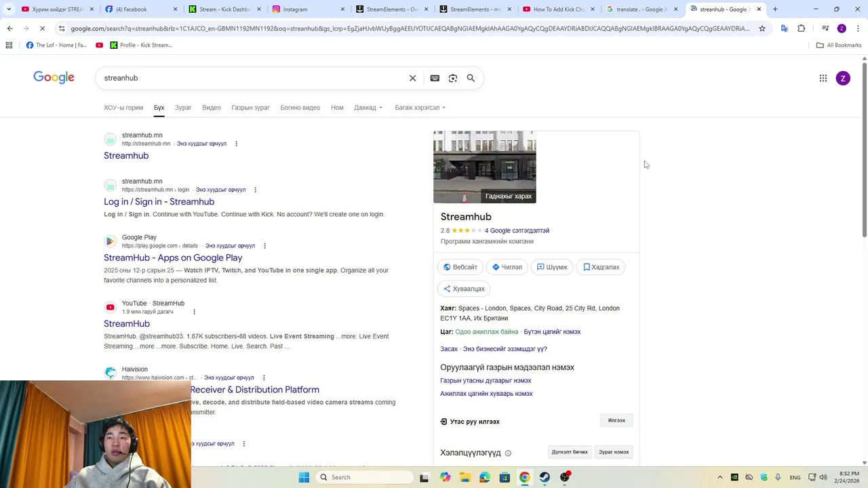
Task: Open the bookmarks bar apps grid
Action: pos(9,45)
